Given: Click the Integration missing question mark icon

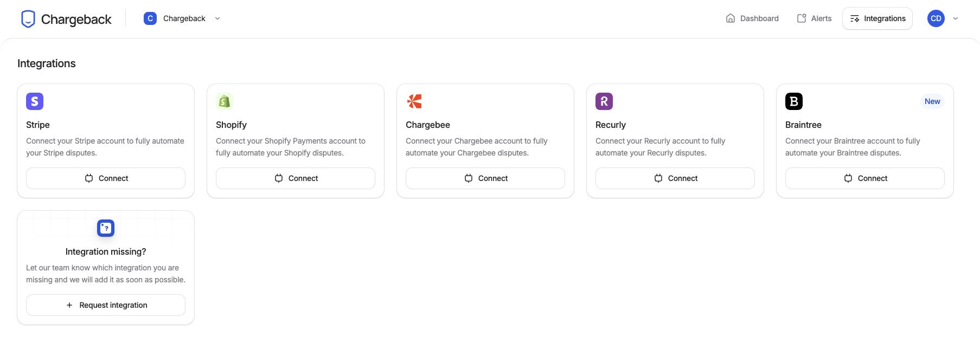Looking at the screenshot, I should click(106, 228).
